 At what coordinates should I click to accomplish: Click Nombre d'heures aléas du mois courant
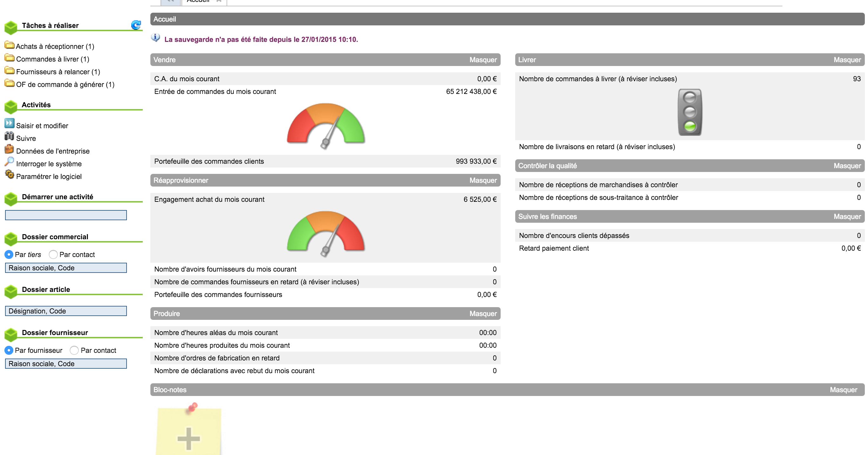point(325,333)
